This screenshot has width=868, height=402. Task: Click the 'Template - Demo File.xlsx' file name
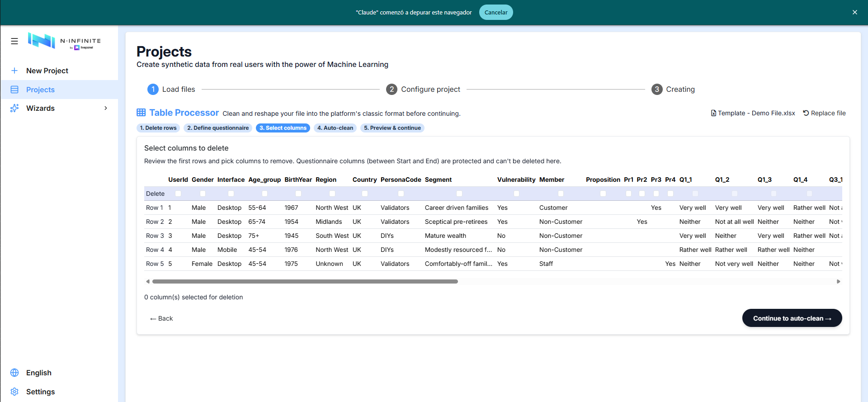tap(756, 113)
